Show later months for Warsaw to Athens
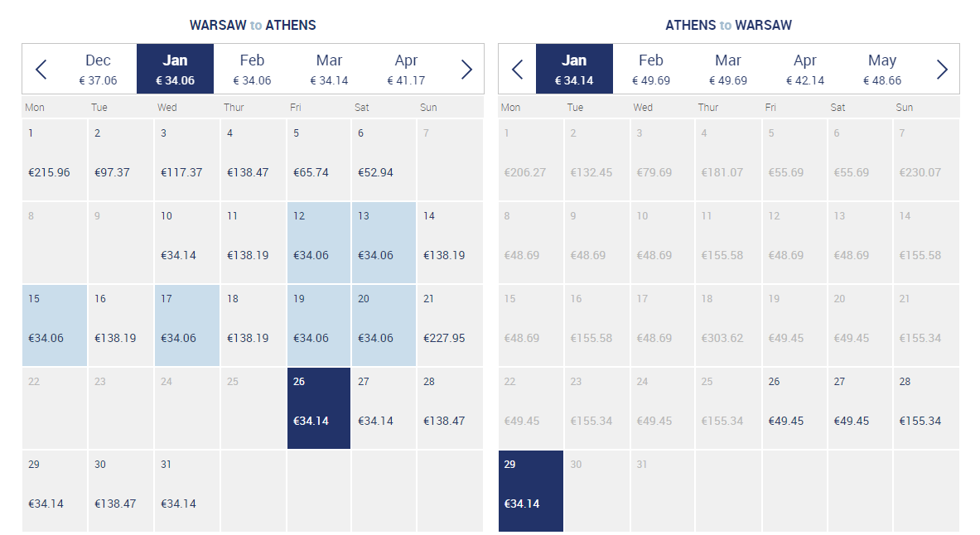This screenshot has width=980, height=535. click(x=466, y=70)
